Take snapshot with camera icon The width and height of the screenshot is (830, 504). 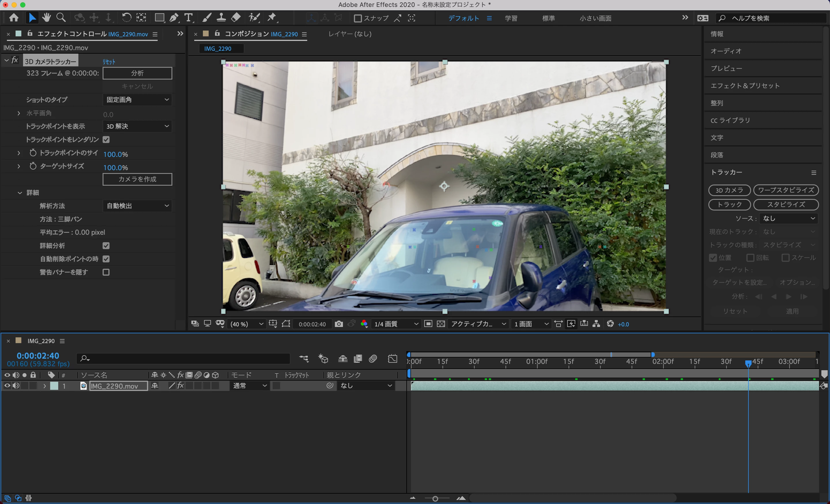[339, 324]
